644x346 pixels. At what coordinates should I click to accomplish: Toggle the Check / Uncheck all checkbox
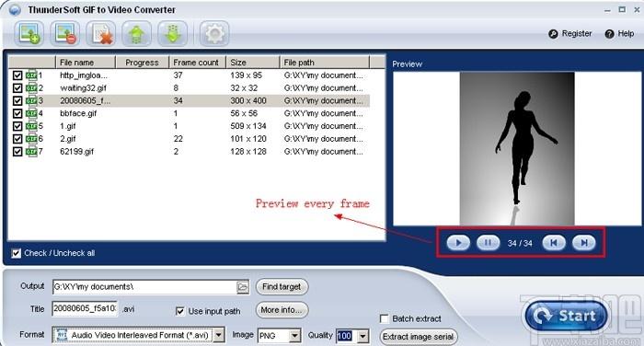coord(16,253)
